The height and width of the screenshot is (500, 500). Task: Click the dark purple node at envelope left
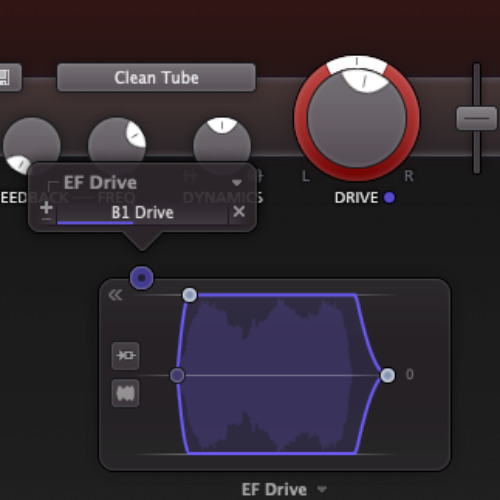[177, 375]
